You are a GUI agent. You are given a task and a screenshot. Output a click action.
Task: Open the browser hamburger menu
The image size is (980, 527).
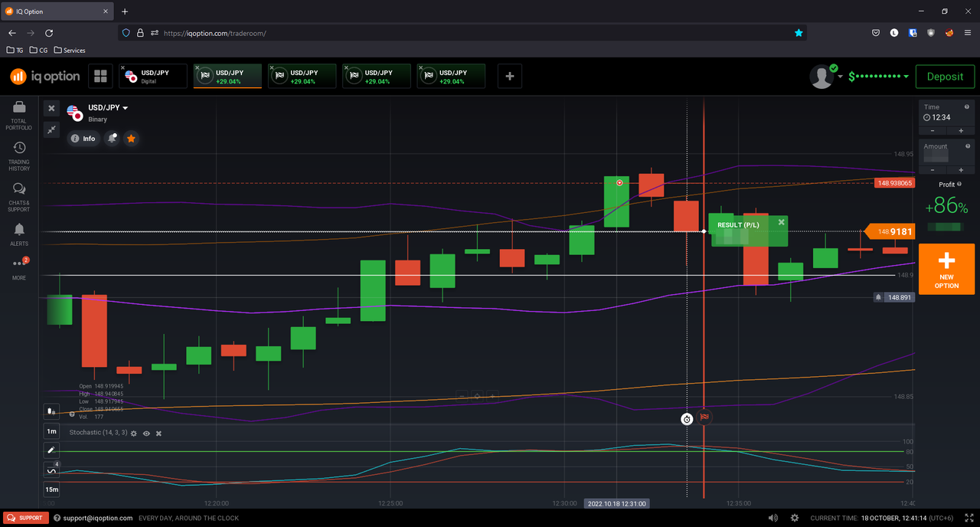coord(968,33)
